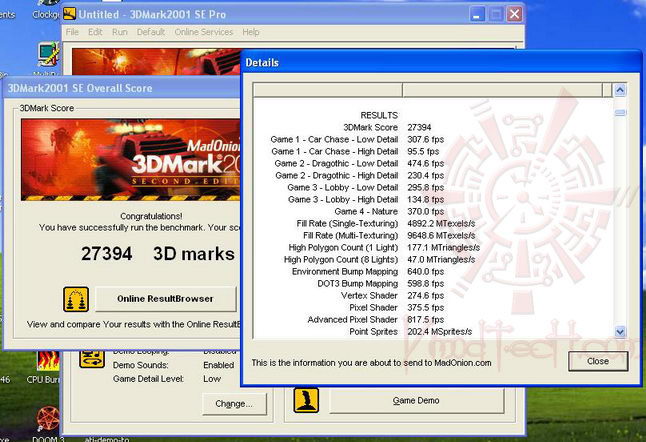This screenshot has height=442, width=646.
Task: Select 'Game 3 - Lobby - High Detail' row
Action: click(x=433, y=199)
